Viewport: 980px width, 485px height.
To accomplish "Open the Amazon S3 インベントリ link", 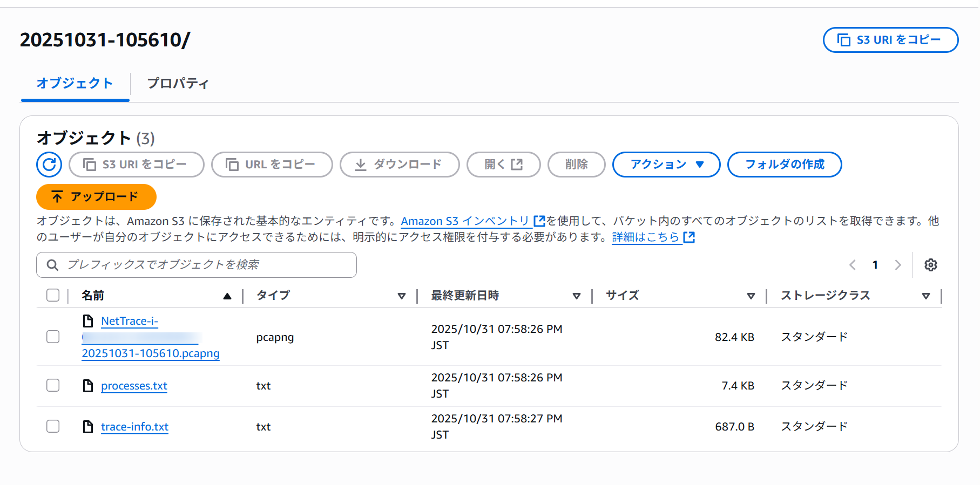I will pyautogui.click(x=465, y=221).
